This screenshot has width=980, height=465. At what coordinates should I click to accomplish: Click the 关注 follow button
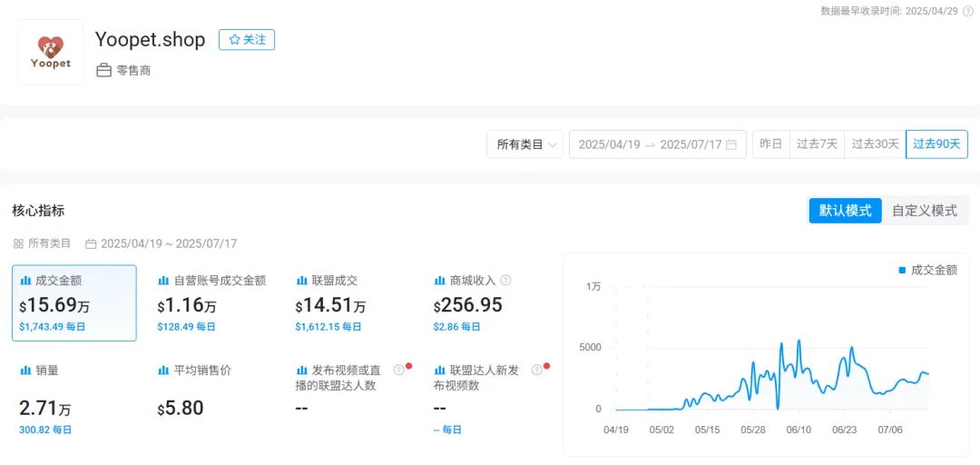246,39
